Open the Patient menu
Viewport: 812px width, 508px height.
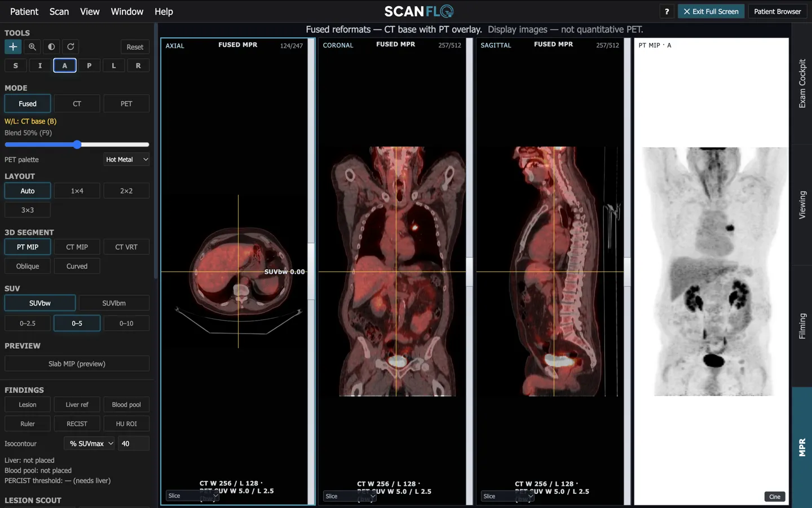click(24, 11)
